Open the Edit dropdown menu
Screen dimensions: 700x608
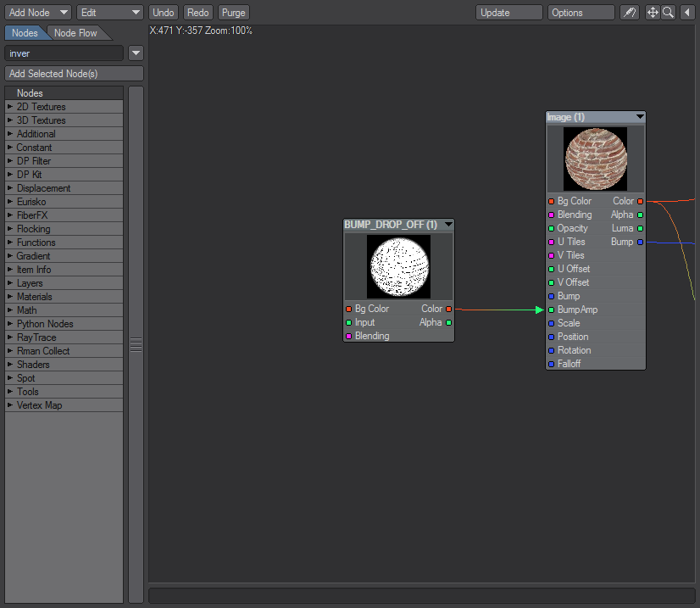click(x=110, y=13)
